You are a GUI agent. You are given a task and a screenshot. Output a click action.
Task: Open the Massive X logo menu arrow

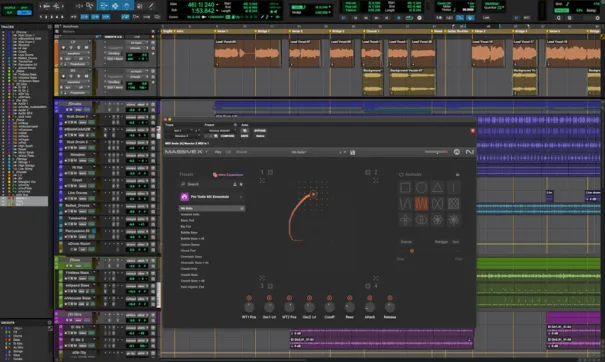coord(207,152)
